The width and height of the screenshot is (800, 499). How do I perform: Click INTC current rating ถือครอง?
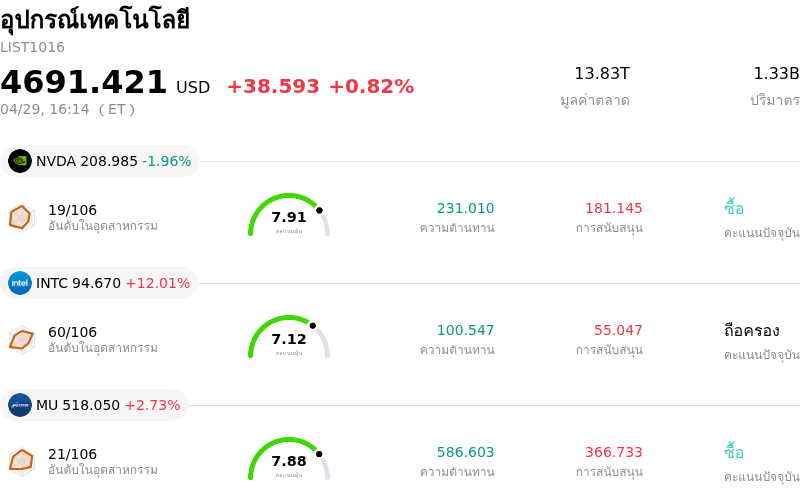coord(751,330)
